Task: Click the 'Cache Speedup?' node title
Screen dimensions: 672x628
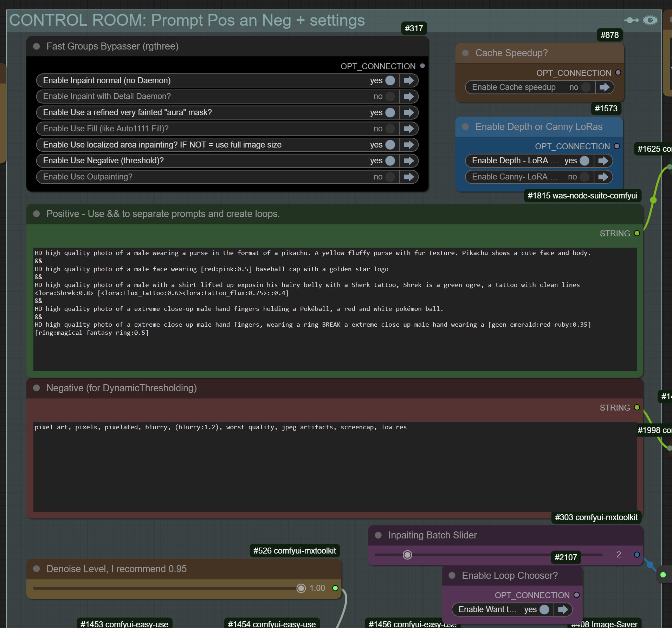Action: 511,53
